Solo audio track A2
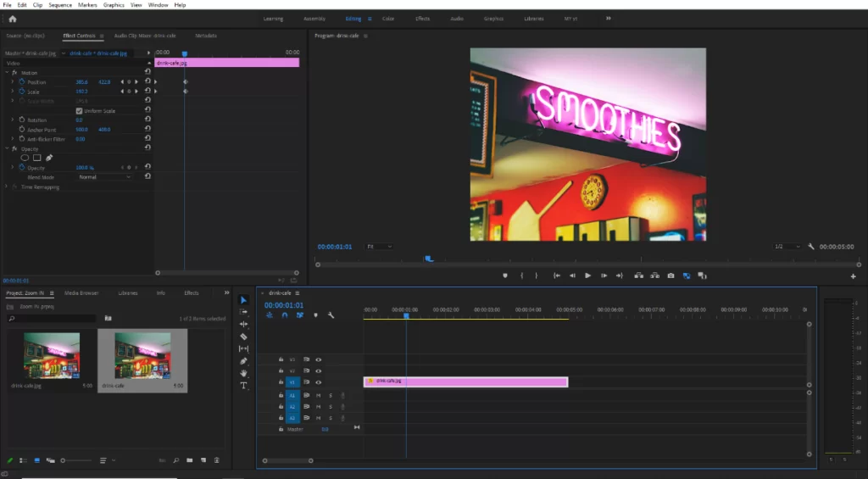Image resolution: width=868 pixels, height=479 pixels. pyautogui.click(x=331, y=406)
